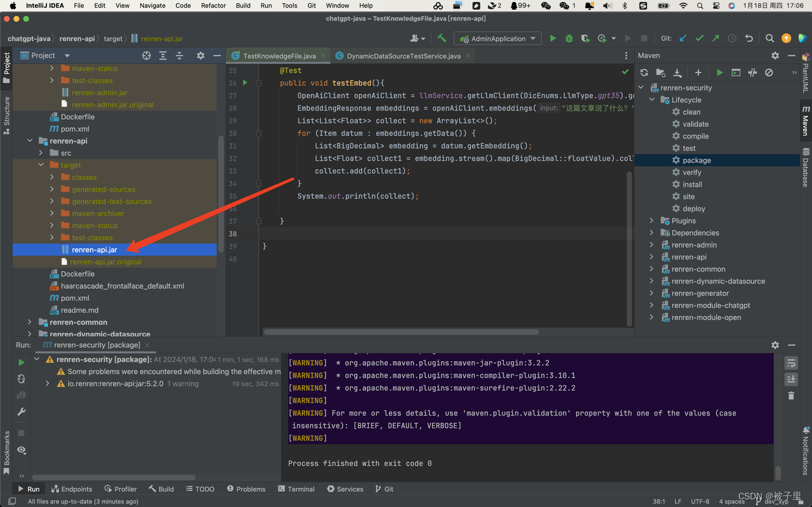
Task: Run AdminApplication with the green play icon
Action: pos(553,38)
